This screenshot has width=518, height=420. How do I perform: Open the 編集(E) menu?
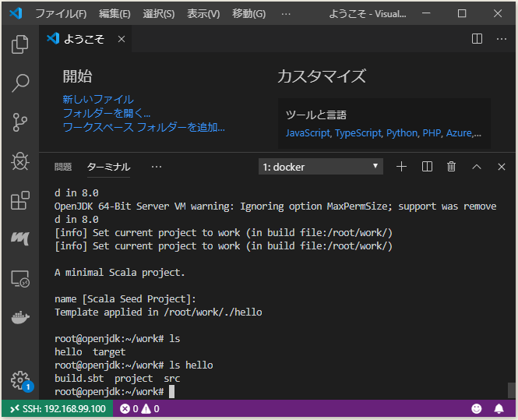tap(115, 13)
